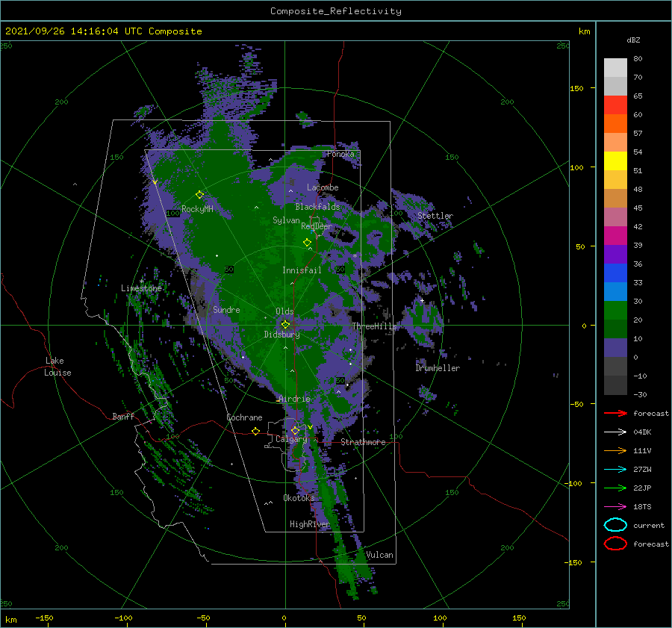Click the Limestone label
The image size is (672, 628).
click(141, 288)
